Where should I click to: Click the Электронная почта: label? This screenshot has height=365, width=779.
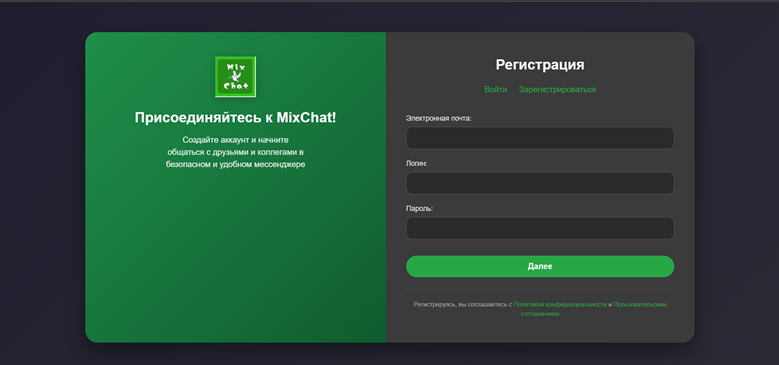(x=439, y=118)
